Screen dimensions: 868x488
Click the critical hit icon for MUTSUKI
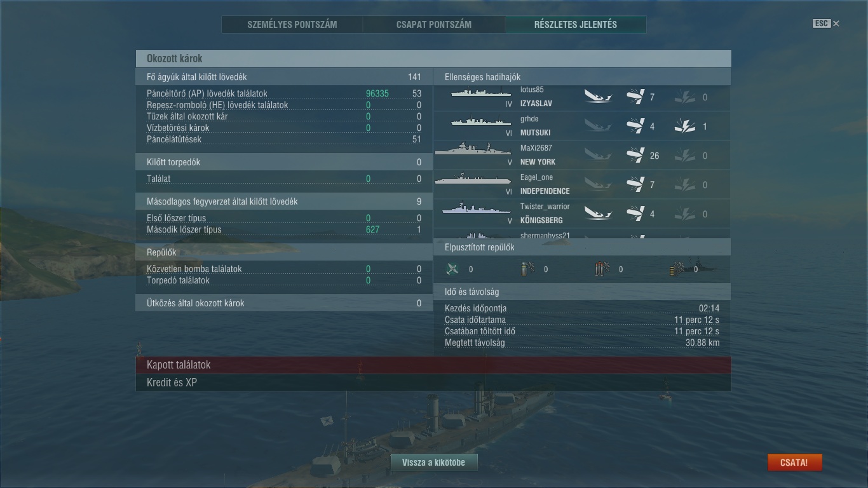coord(684,126)
